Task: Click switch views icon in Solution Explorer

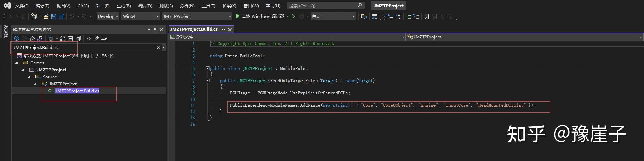Action: 40,38
